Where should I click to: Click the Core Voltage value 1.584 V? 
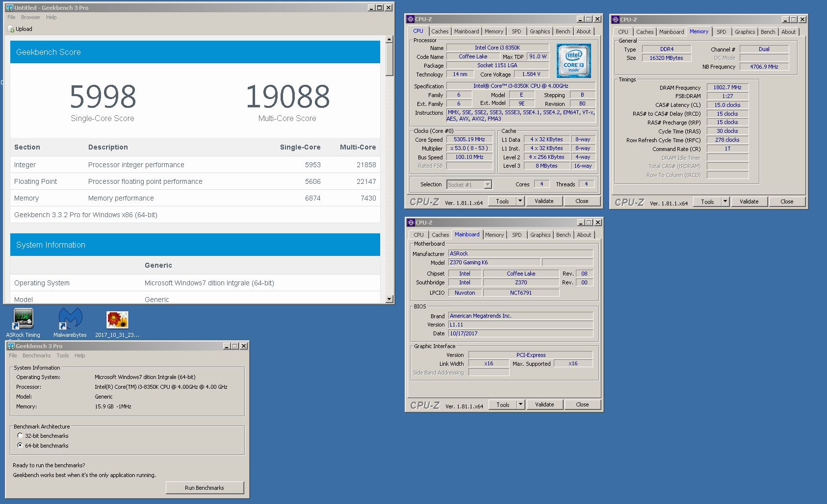click(x=531, y=74)
